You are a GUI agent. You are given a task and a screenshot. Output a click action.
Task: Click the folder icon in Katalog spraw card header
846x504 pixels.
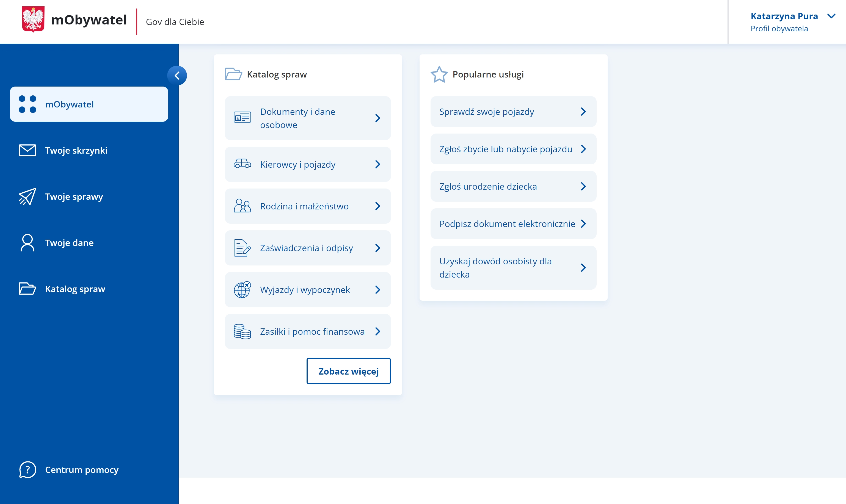[x=233, y=74]
